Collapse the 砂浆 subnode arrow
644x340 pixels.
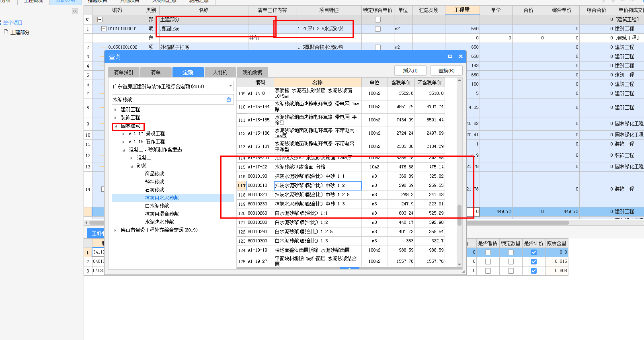pos(132,166)
